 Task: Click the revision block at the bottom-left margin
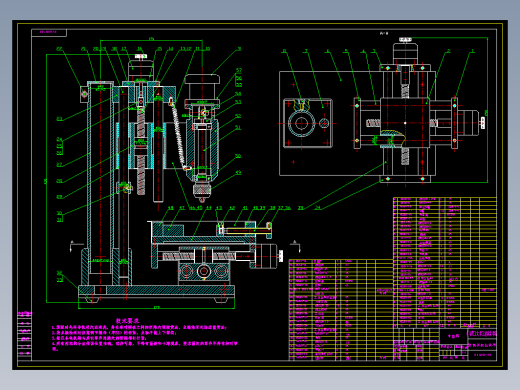(x=25, y=336)
